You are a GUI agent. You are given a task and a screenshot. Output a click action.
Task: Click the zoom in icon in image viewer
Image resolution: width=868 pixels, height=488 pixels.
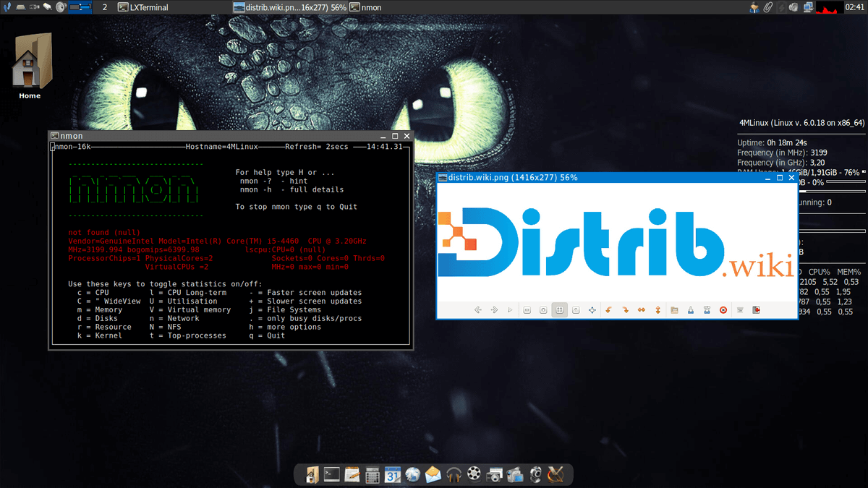[543, 309]
